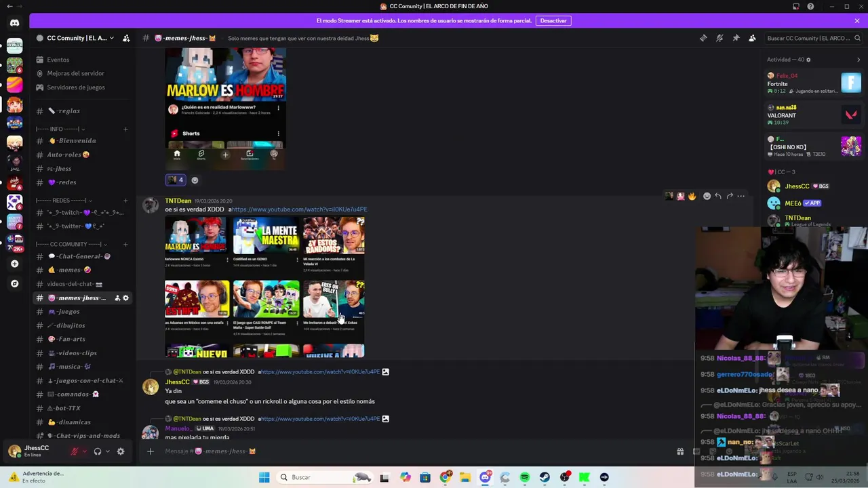Add a server plus icon

coord(14,264)
